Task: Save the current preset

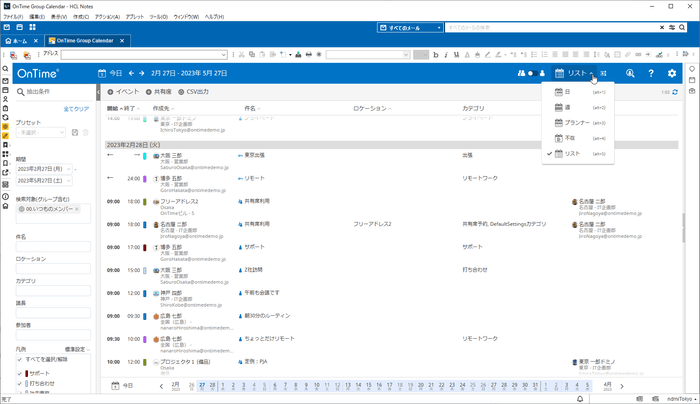Action: [75, 132]
